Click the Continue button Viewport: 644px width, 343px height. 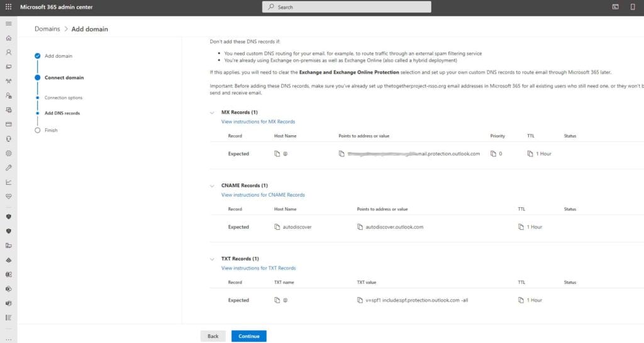pos(249,336)
